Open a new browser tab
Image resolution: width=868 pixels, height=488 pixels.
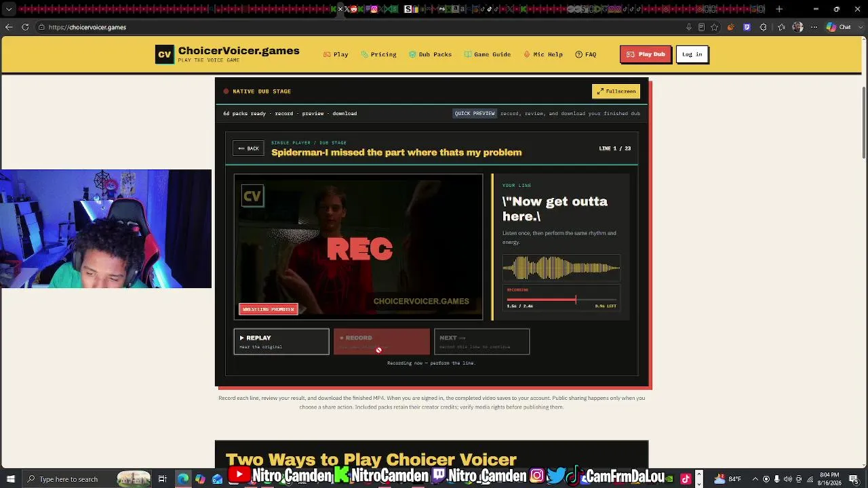tap(779, 9)
